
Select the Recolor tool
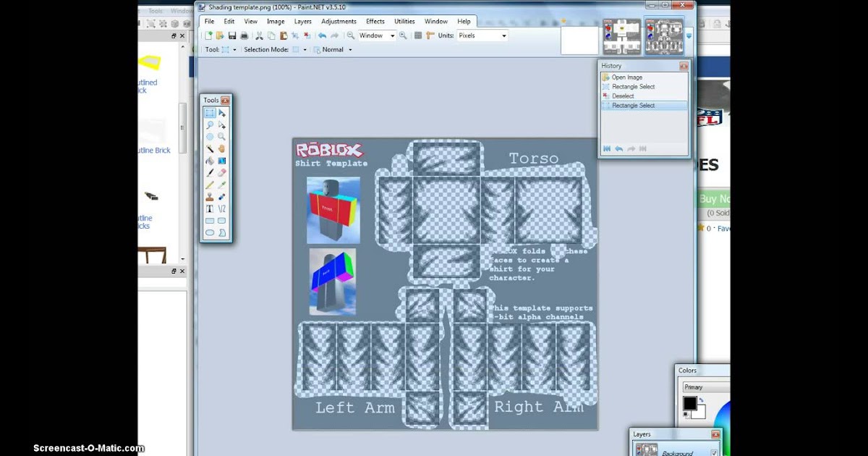[x=221, y=196]
